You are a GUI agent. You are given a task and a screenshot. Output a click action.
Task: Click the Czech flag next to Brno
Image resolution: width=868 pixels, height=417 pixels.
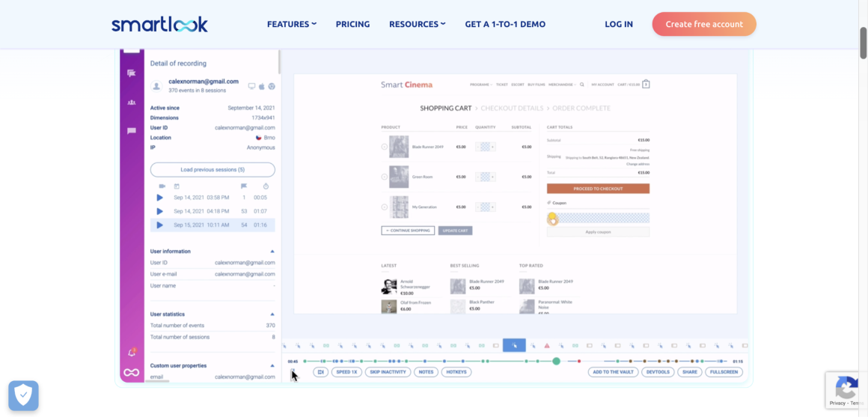[258, 137]
